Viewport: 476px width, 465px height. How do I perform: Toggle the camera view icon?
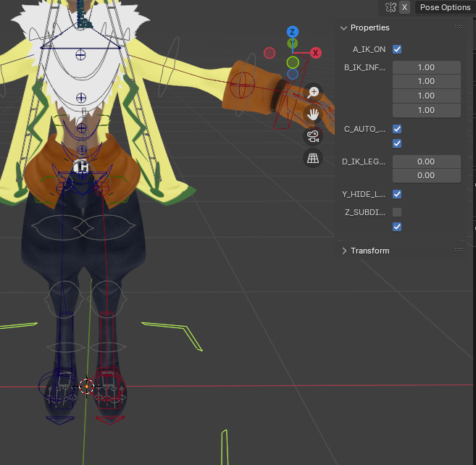(313, 136)
